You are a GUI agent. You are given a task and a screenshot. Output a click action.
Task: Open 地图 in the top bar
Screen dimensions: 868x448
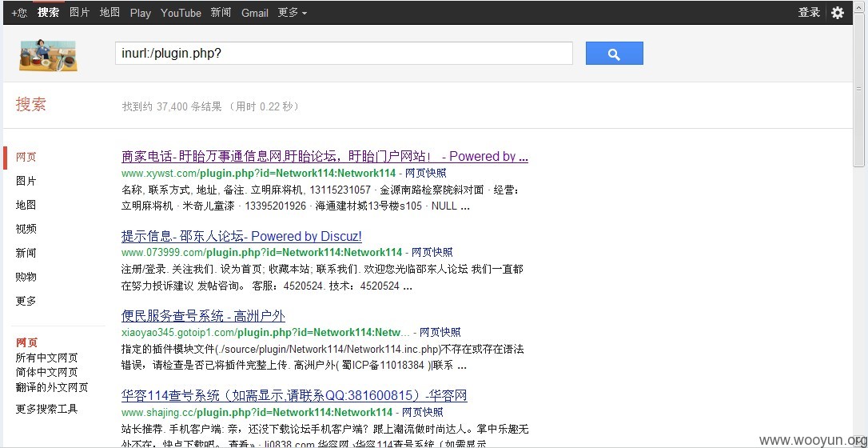click(109, 12)
